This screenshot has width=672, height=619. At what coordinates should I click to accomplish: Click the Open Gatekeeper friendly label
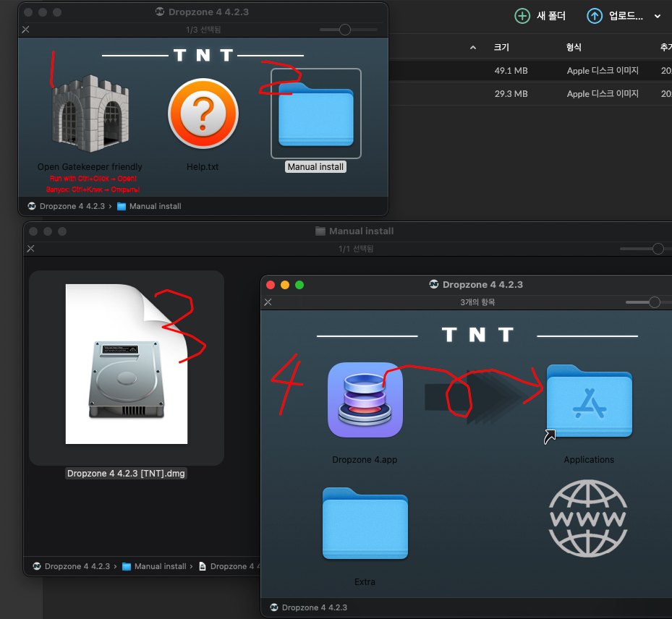pyautogui.click(x=90, y=166)
